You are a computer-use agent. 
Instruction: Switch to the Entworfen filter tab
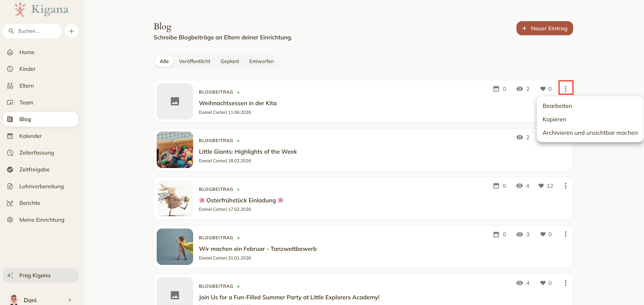(x=261, y=61)
